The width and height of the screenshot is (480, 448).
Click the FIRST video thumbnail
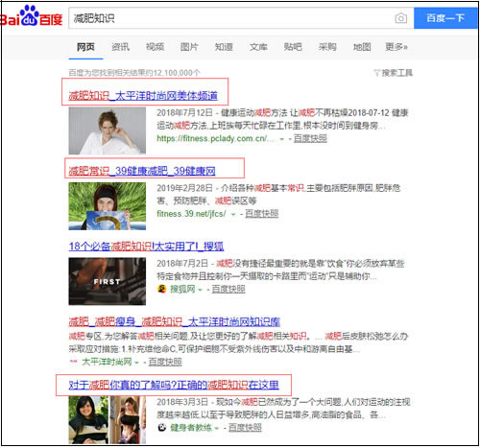coord(108,281)
